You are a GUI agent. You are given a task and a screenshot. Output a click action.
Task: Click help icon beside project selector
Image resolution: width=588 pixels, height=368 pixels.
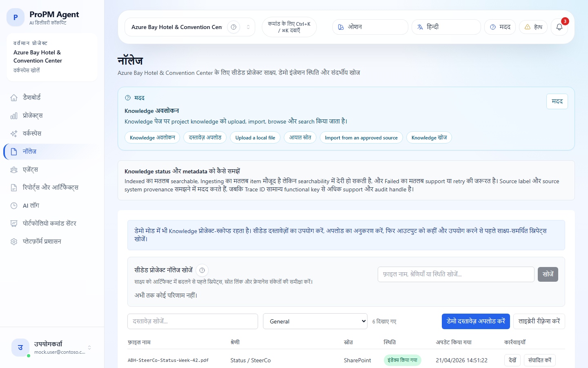tap(234, 27)
